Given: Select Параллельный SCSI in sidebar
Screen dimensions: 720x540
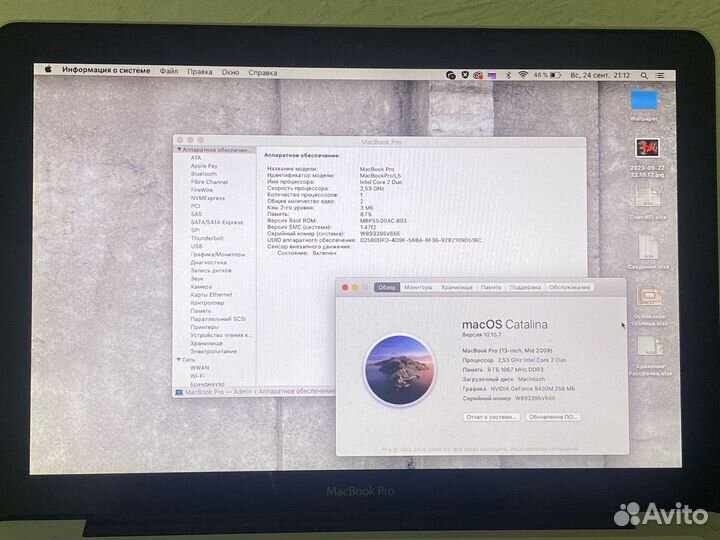Looking at the screenshot, I should coord(218,319).
